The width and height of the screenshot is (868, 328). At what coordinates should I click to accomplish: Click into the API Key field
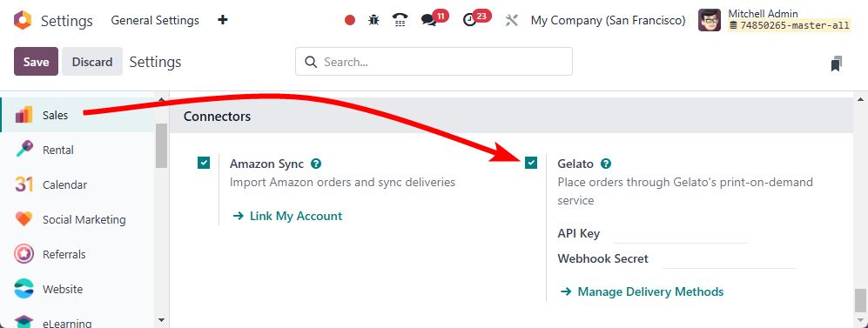pos(680,233)
